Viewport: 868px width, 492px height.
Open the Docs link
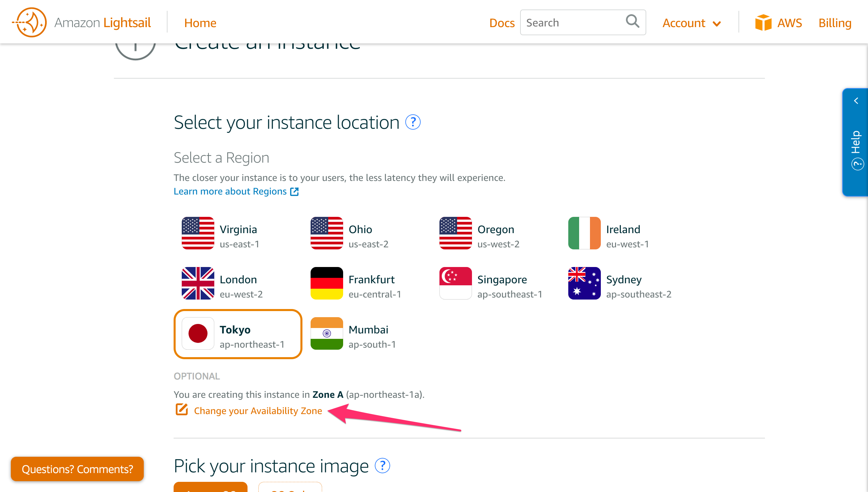click(502, 23)
